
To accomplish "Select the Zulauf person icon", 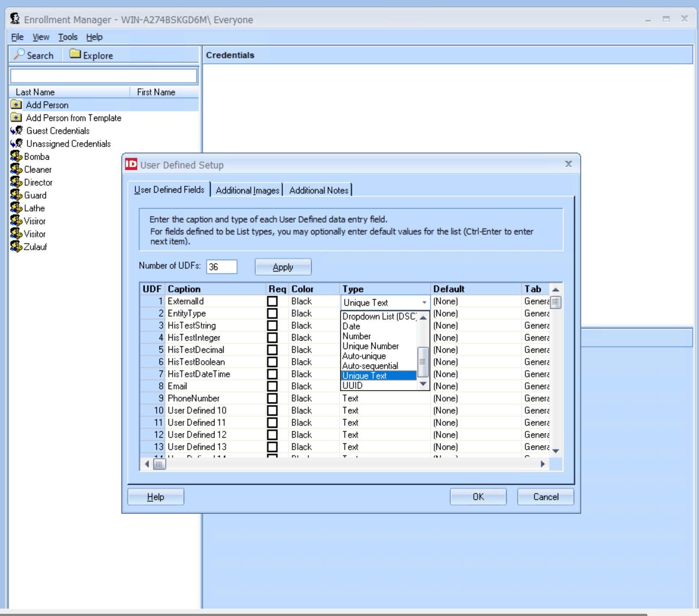I will click(x=16, y=246).
